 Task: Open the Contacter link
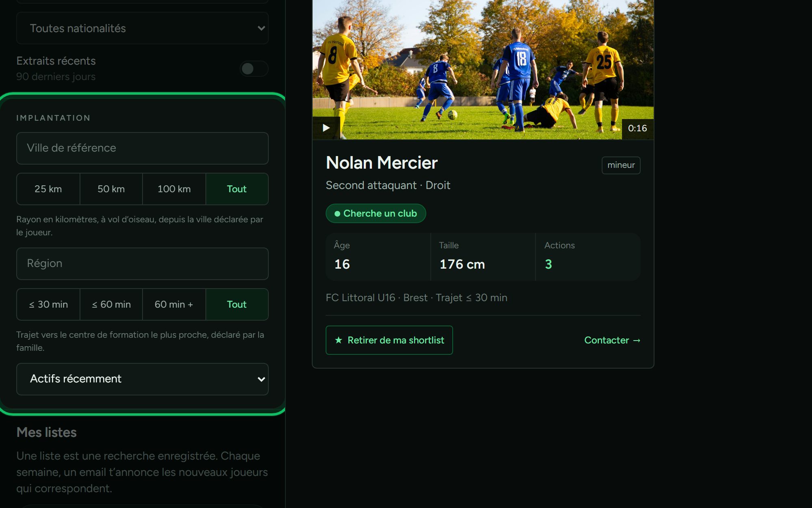612,340
